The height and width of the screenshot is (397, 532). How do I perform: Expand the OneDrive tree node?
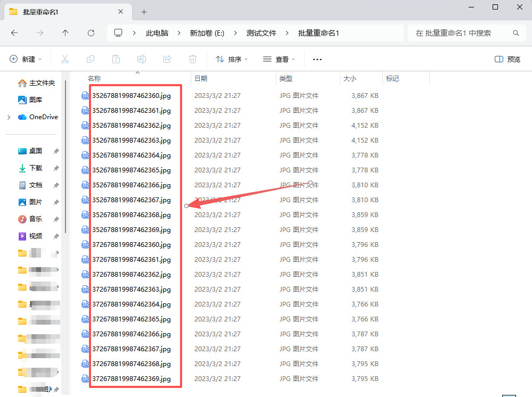pos(9,117)
